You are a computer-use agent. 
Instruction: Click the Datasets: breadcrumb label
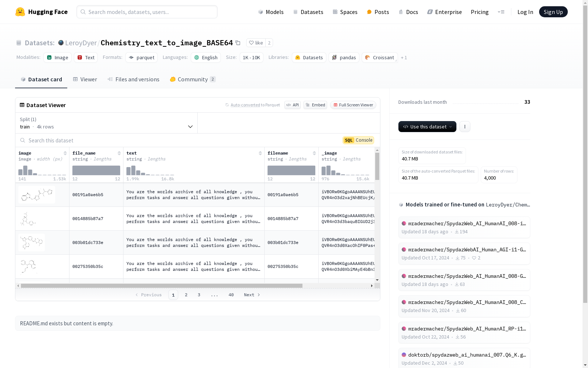39,43
